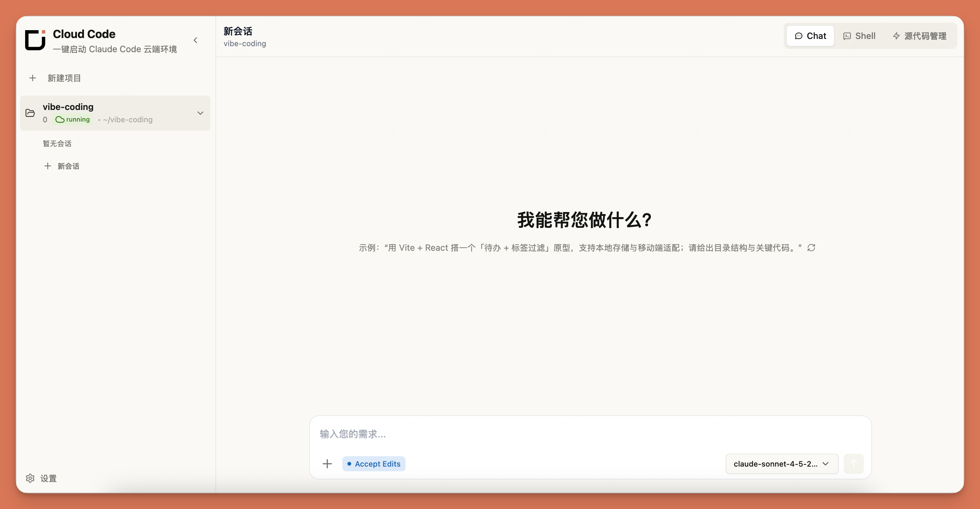Click the lightning icon on 源代码管理
The image size is (980, 509).
896,36
